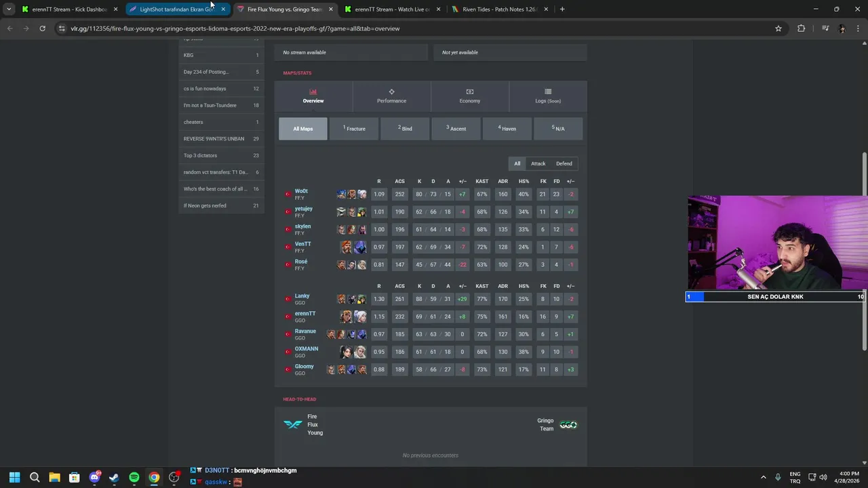Viewport: 868px width, 488px height.
Task: Select the All sides filter
Action: pyautogui.click(x=517, y=163)
